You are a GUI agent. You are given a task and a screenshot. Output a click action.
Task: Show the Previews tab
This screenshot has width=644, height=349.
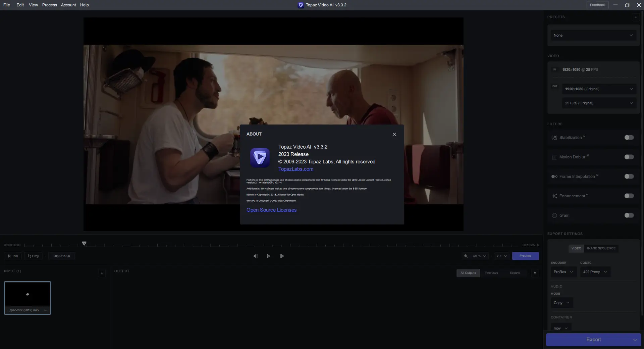point(491,273)
